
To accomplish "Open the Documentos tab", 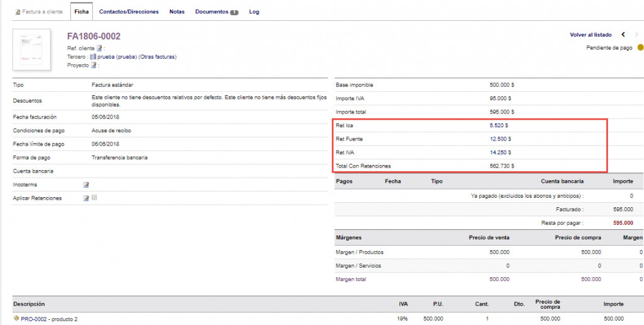I will pos(216,12).
